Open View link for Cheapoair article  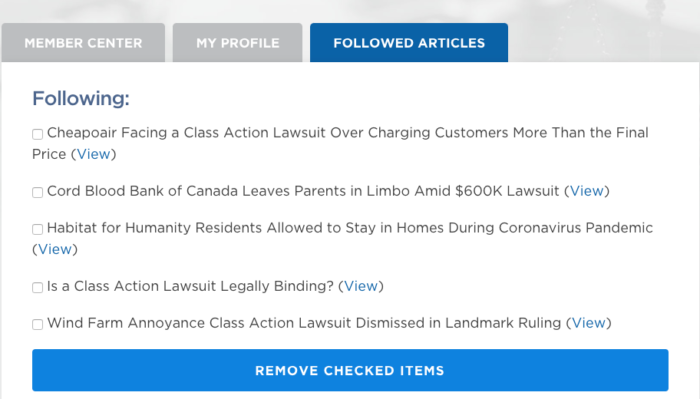point(94,154)
